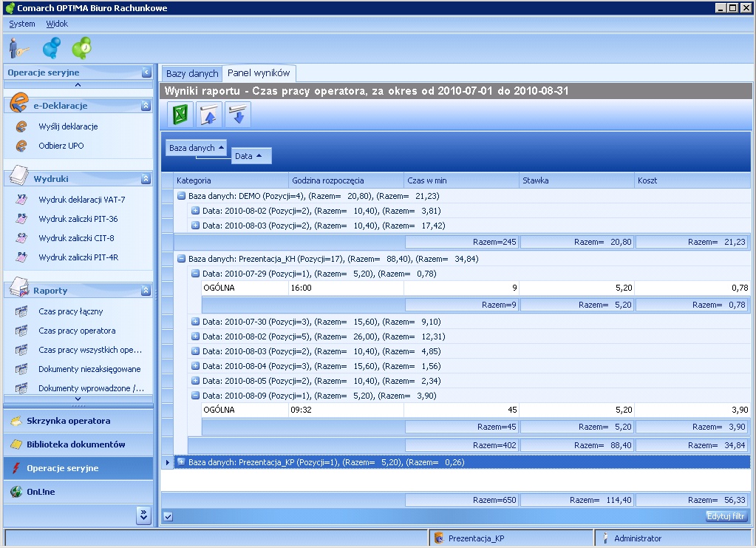Expand the Prezentacja_KP database group

(x=181, y=461)
